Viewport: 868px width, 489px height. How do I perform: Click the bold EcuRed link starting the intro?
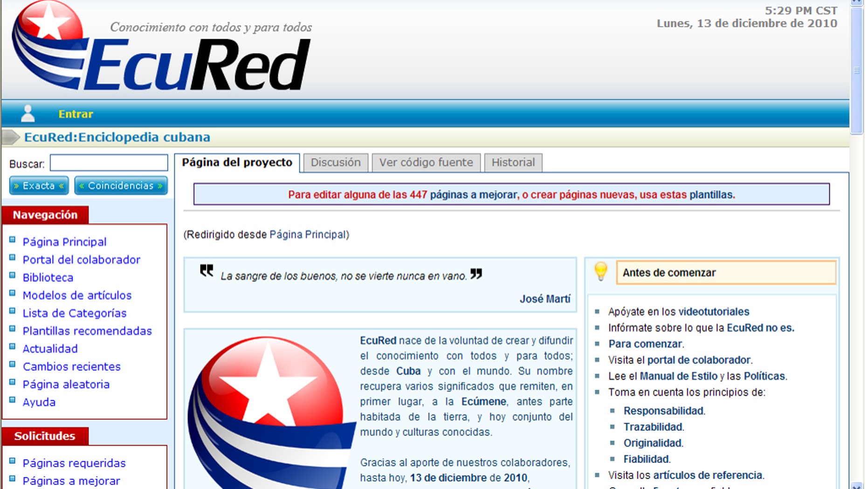(x=378, y=341)
